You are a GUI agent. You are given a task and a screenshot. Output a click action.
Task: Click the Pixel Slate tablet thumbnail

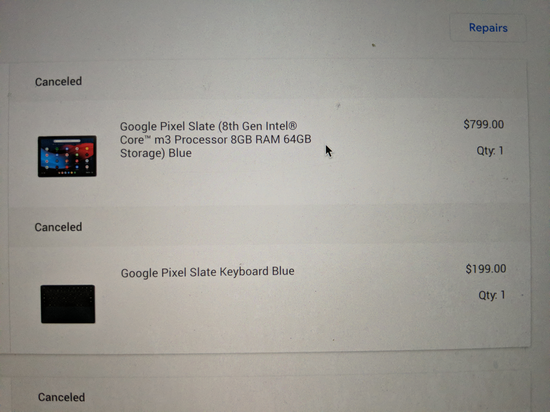tap(67, 156)
